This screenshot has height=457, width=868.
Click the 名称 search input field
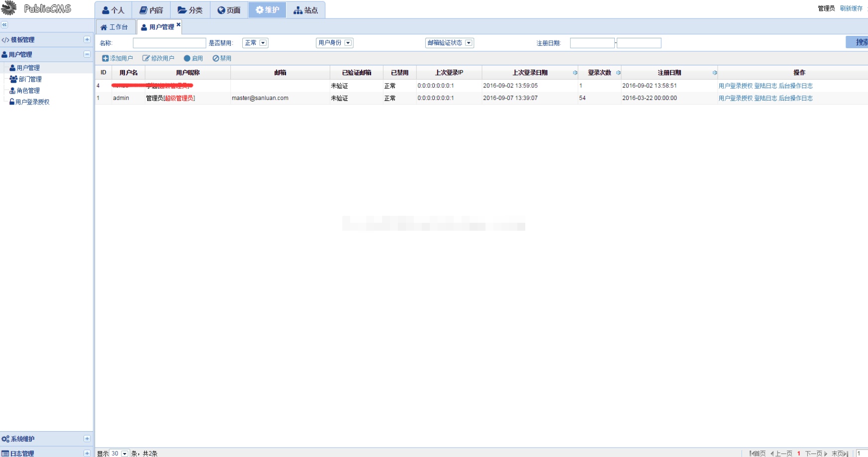pyautogui.click(x=169, y=43)
